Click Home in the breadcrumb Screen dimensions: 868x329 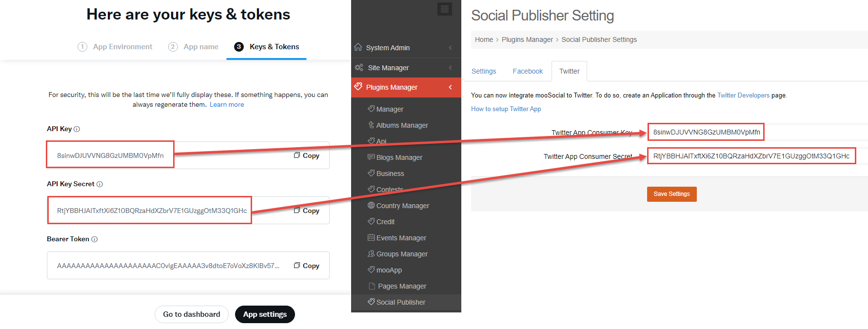click(484, 39)
